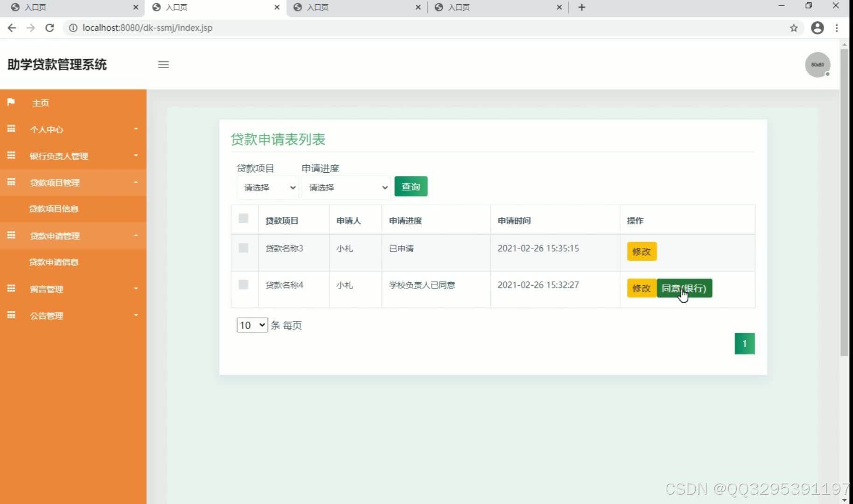853x504 pixels.
Task: Open the Chrome profile icon
Action: pyautogui.click(x=818, y=28)
